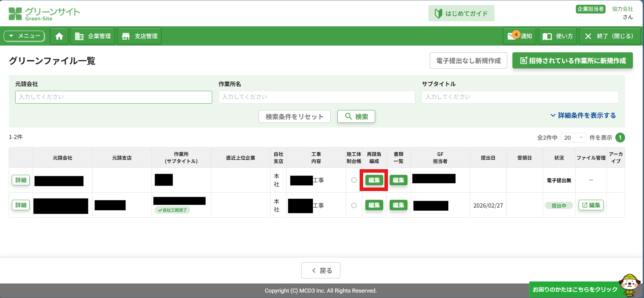
Task: Click the mascot help character at bottom right
Action: click(629, 285)
